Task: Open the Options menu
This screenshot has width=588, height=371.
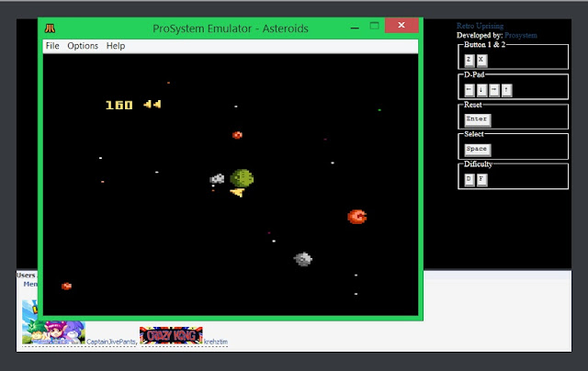Action: pyautogui.click(x=83, y=46)
